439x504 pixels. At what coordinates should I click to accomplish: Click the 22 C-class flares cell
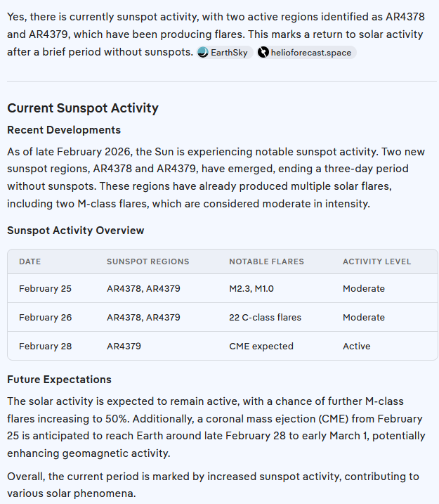point(265,318)
